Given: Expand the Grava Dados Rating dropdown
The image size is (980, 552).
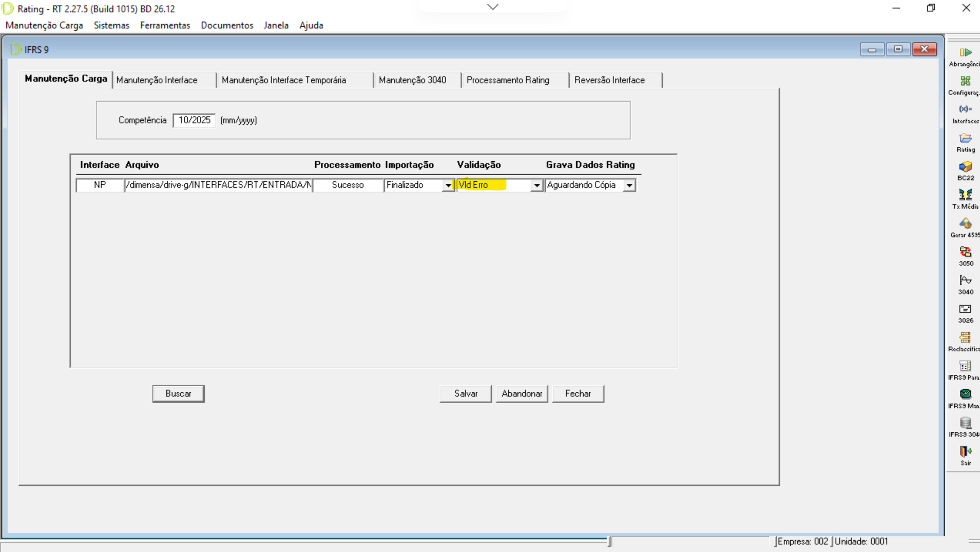Looking at the screenshot, I should [x=629, y=185].
